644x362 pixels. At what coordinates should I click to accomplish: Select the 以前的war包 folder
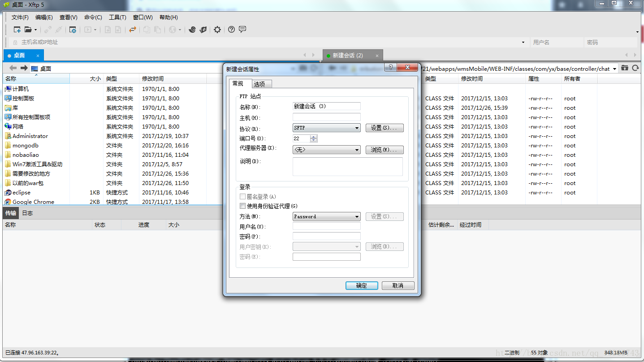(x=24, y=183)
